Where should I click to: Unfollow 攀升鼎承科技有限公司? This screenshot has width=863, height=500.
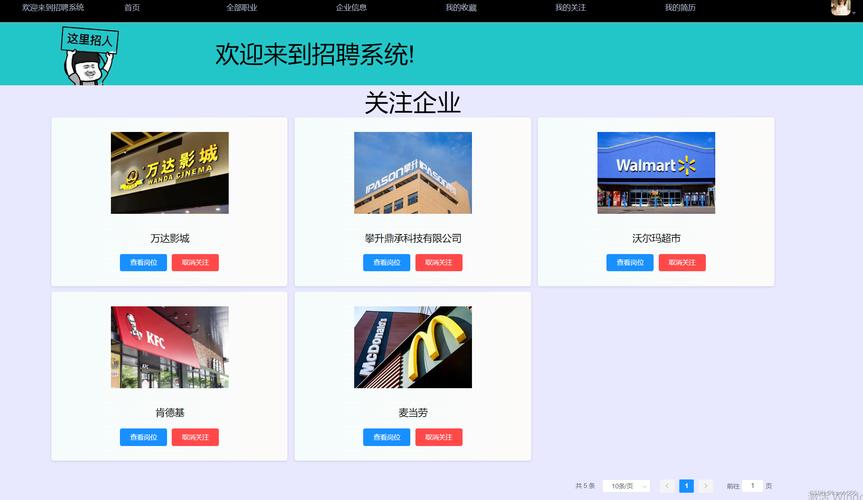[x=439, y=263]
